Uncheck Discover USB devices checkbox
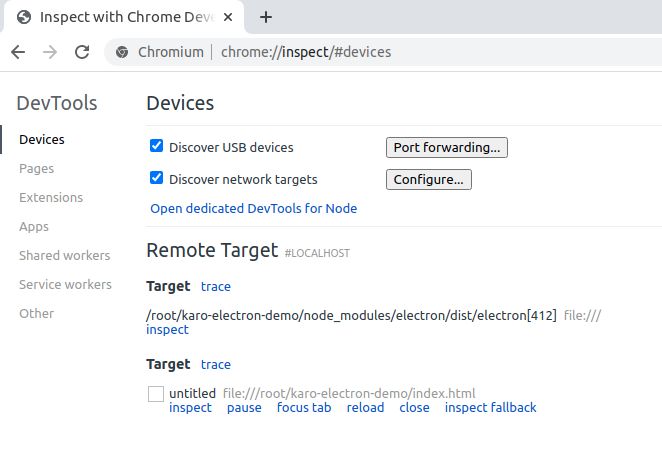The height and width of the screenshot is (454, 662). [x=156, y=146]
